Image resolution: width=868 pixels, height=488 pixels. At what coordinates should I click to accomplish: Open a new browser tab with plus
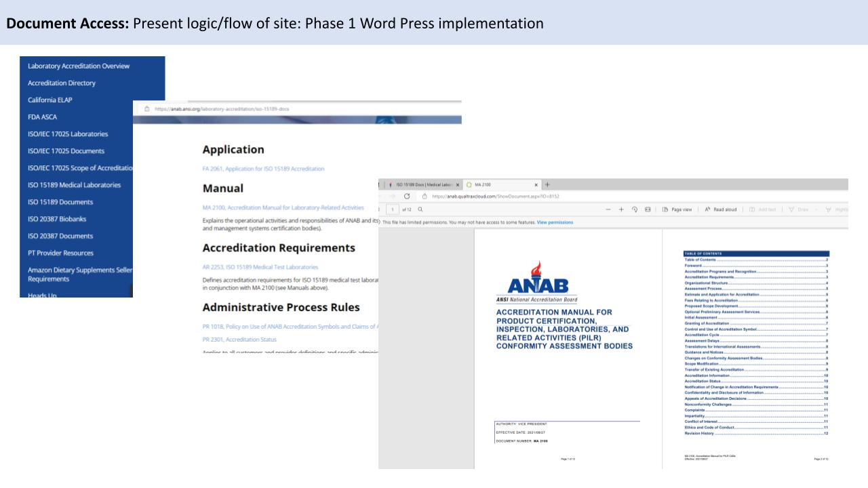pyautogui.click(x=548, y=184)
